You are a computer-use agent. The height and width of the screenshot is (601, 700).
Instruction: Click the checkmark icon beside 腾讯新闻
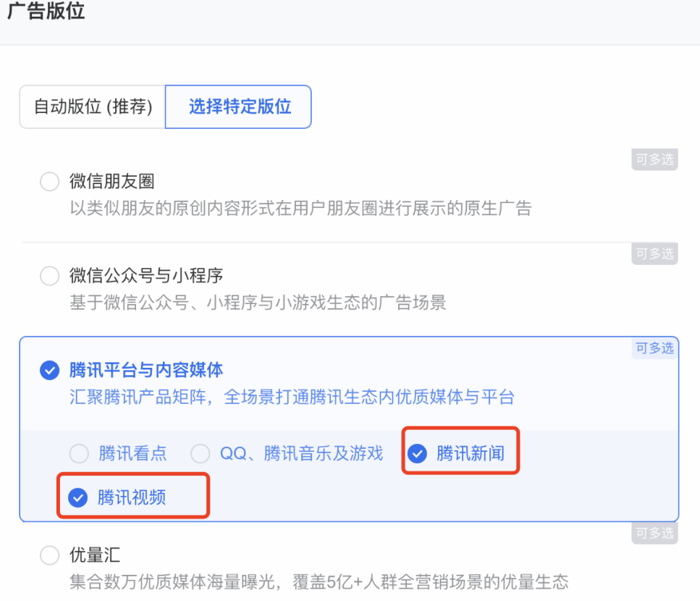pos(417,453)
